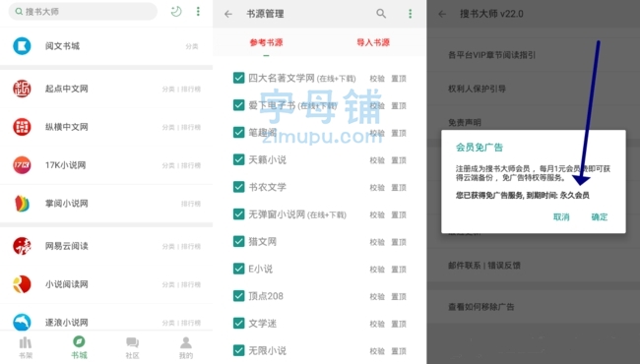Search book sources magnifier icon
Screen dimensions: 640x364
point(381,14)
